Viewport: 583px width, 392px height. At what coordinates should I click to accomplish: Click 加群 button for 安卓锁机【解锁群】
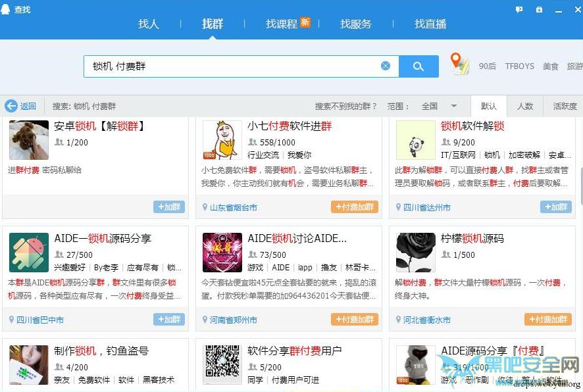pos(169,207)
